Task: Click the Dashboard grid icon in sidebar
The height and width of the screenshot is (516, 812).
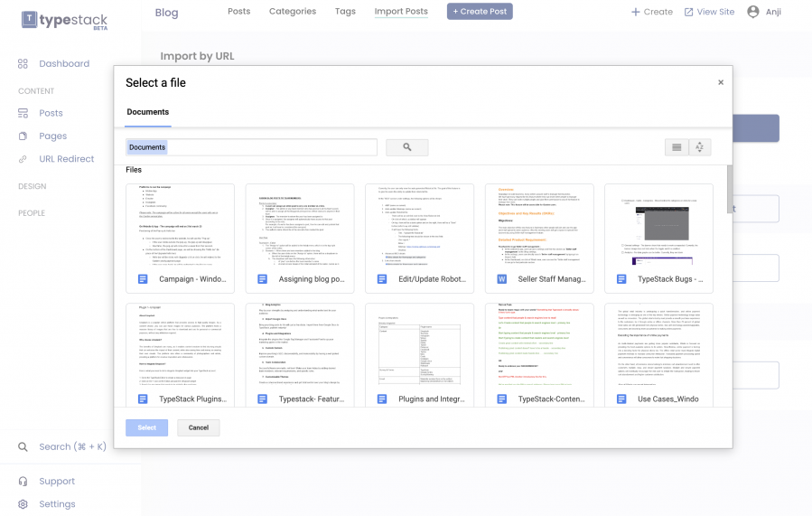Action: tap(23, 64)
